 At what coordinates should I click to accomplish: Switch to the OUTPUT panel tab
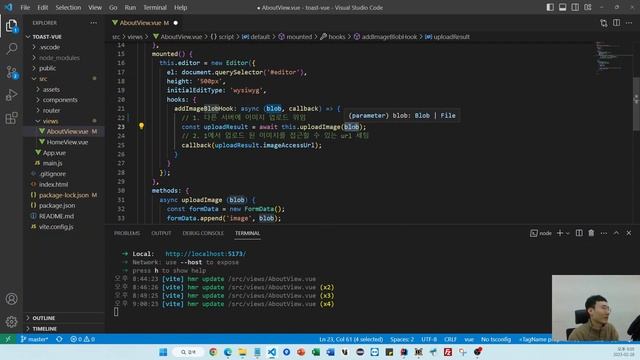(161, 233)
